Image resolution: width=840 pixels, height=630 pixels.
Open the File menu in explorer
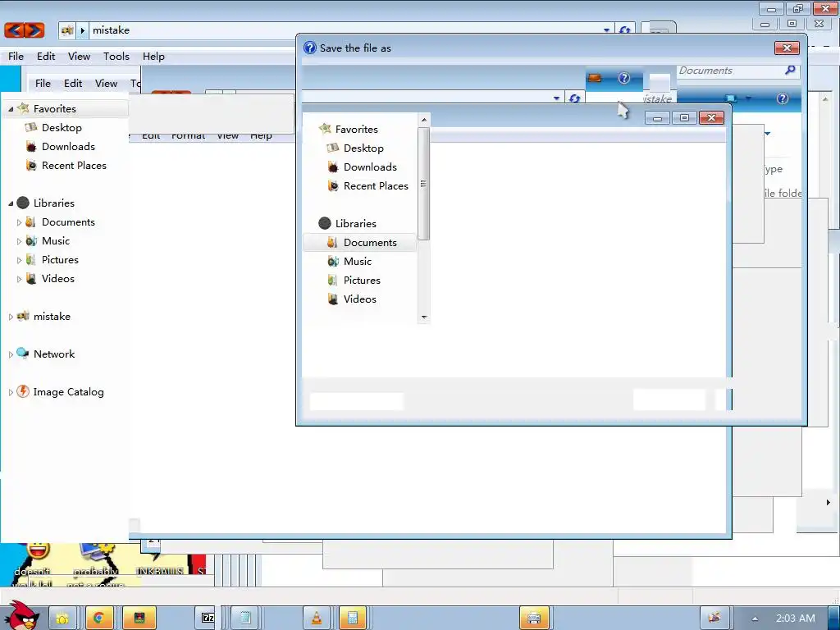[16, 57]
